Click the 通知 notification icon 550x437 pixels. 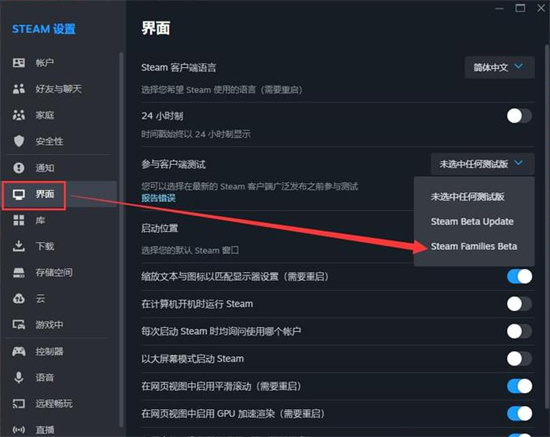point(19,168)
